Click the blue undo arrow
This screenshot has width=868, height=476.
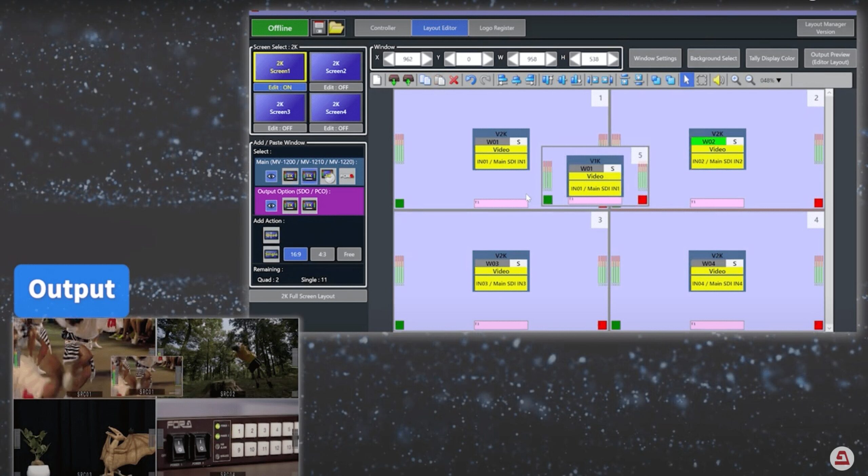tap(471, 80)
